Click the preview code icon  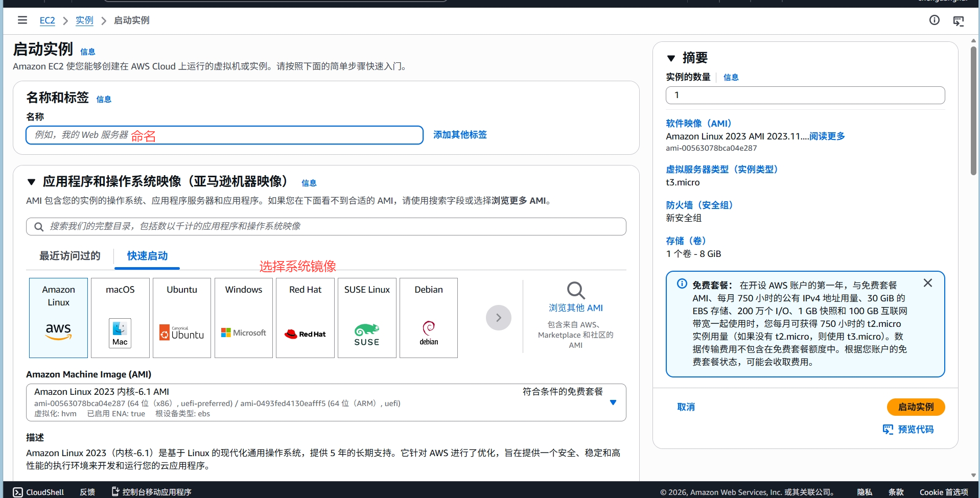pyautogui.click(x=888, y=430)
